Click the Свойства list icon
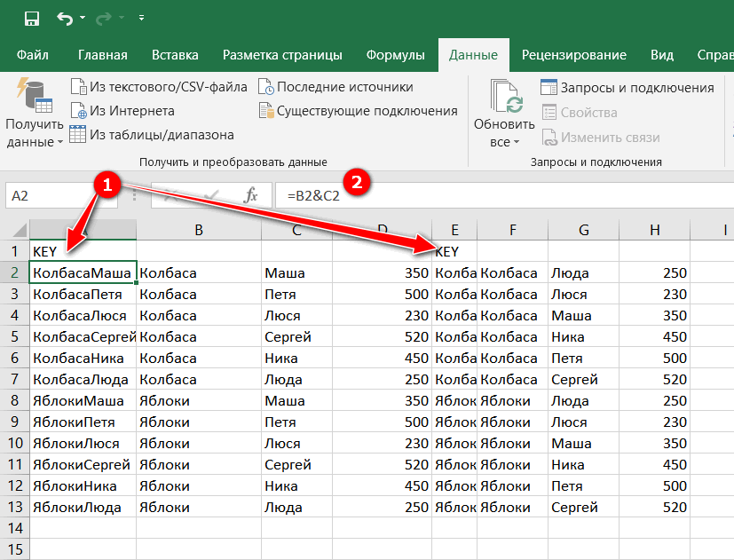Screen dimensions: 734x560 click(x=549, y=113)
